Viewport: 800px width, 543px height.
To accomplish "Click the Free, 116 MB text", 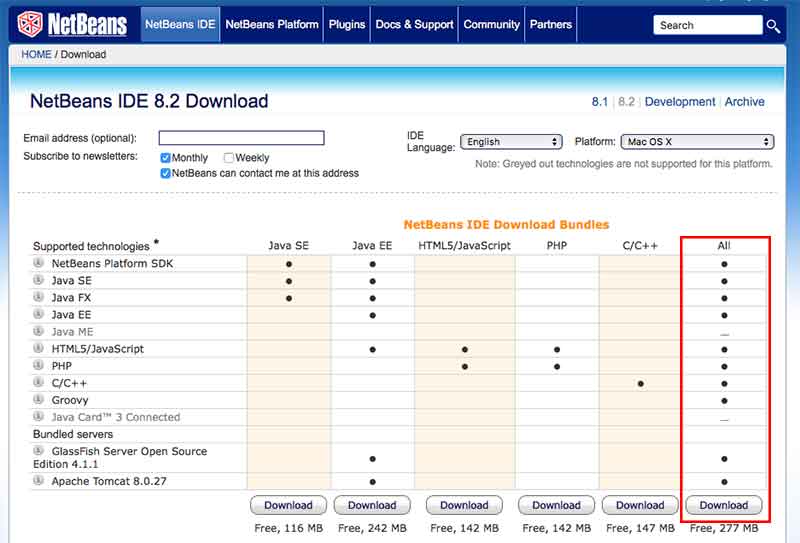I will 288,528.
